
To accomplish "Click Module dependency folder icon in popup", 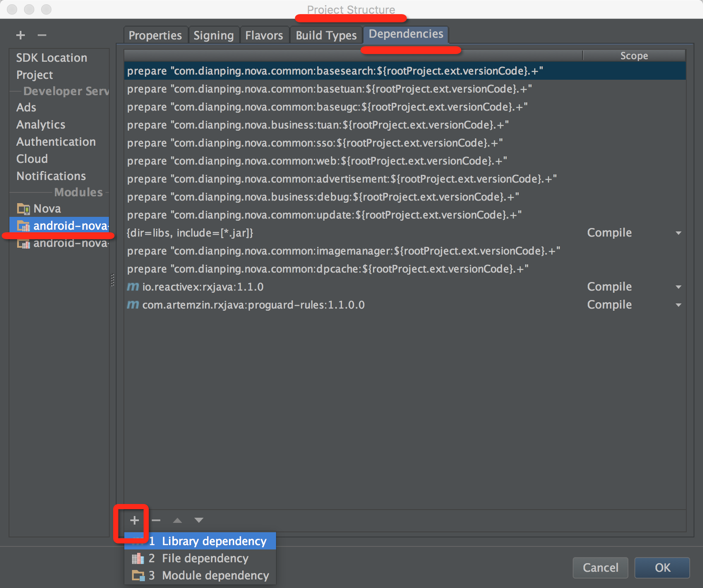I will pos(138,576).
